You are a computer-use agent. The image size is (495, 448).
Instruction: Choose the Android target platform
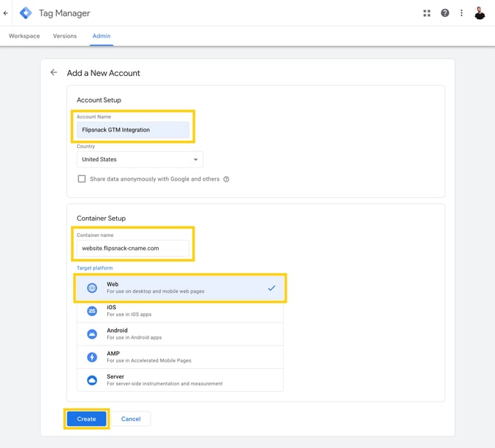point(180,334)
